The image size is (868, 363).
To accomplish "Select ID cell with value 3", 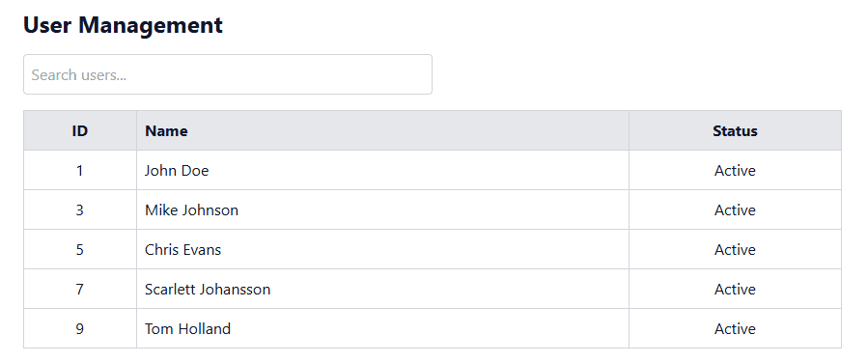I will (x=80, y=209).
